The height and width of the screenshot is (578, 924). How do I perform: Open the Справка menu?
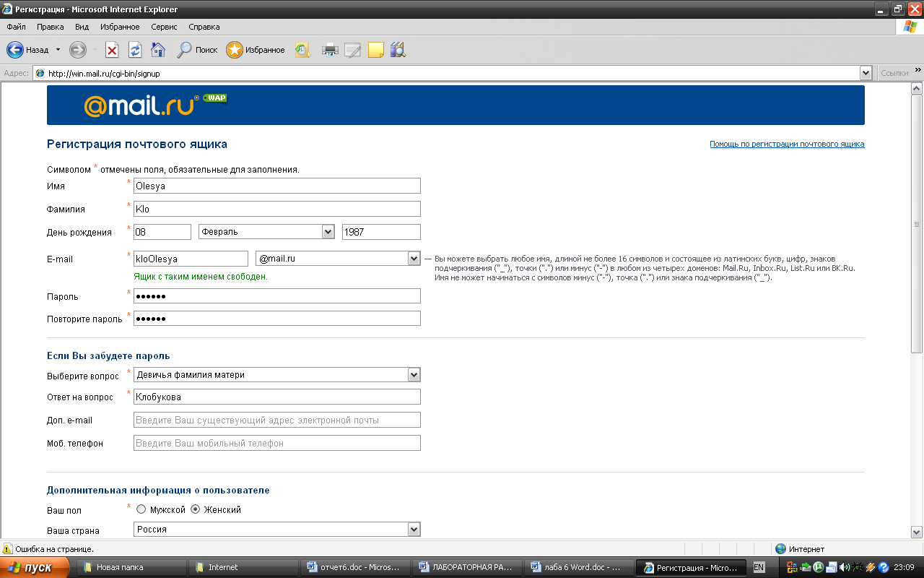coord(204,27)
